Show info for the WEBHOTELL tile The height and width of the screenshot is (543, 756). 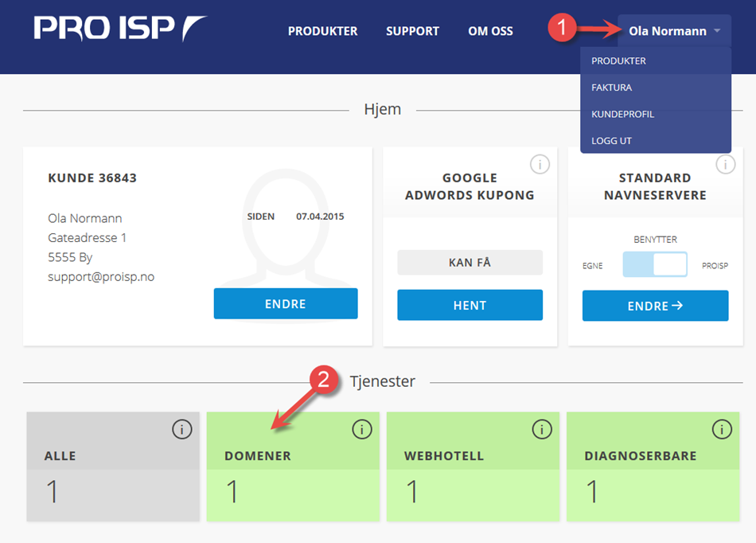pyautogui.click(x=542, y=429)
